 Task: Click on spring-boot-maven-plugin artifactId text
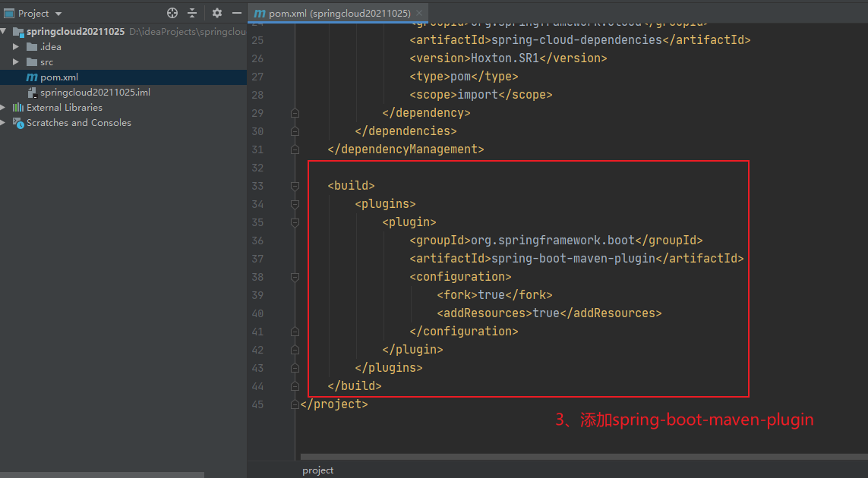tap(573, 259)
